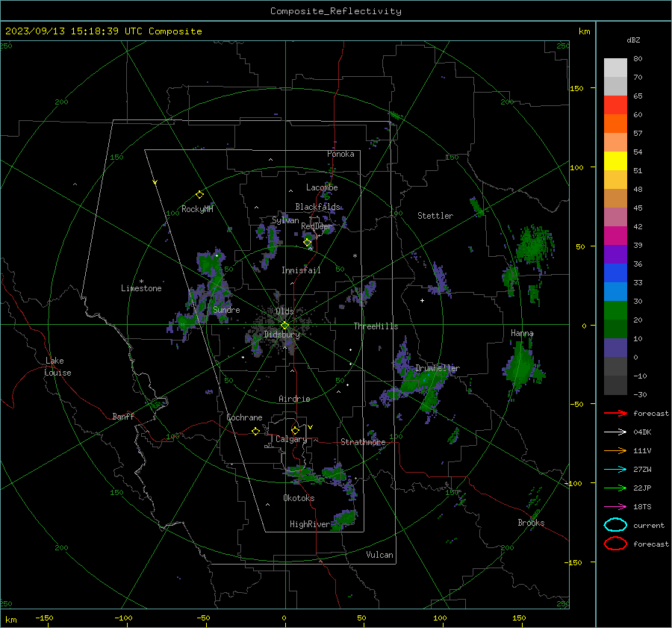Click the Sylvan label
Image resolution: width=672 pixels, height=628 pixels.
285,220
